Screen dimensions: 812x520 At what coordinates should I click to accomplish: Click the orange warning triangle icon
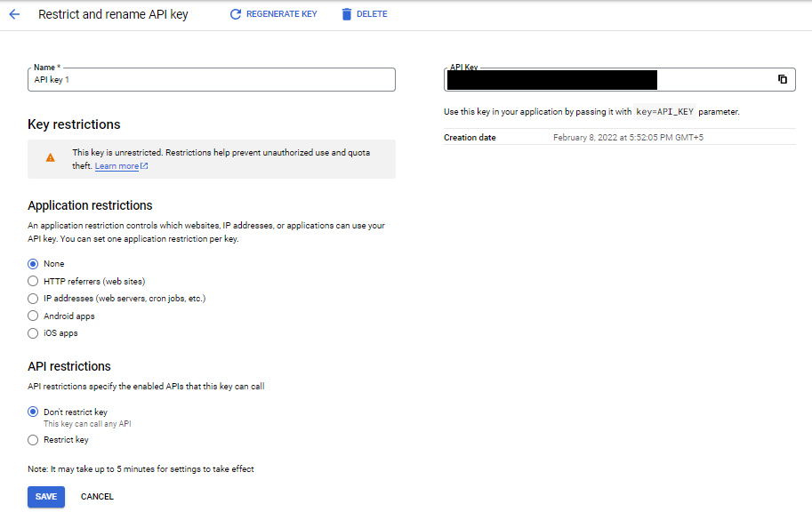click(50, 158)
